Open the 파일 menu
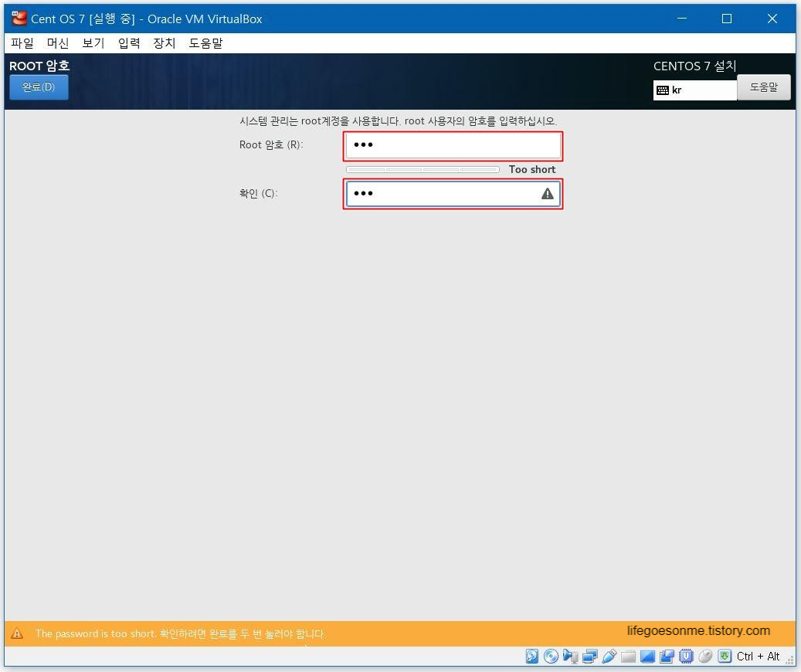This screenshot has height=672, width=801. tap(22, 43)
